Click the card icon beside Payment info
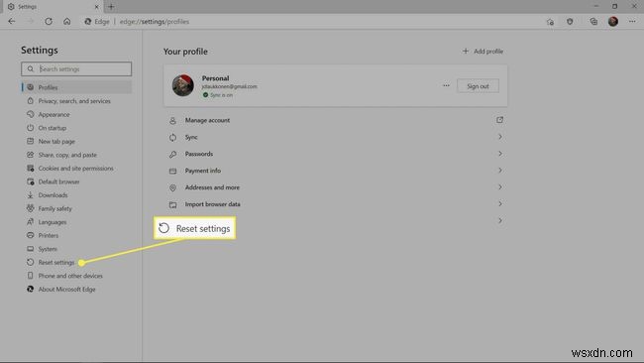Image resolution: width=644 pixels, height=363 pixels. tap(173, 171)
